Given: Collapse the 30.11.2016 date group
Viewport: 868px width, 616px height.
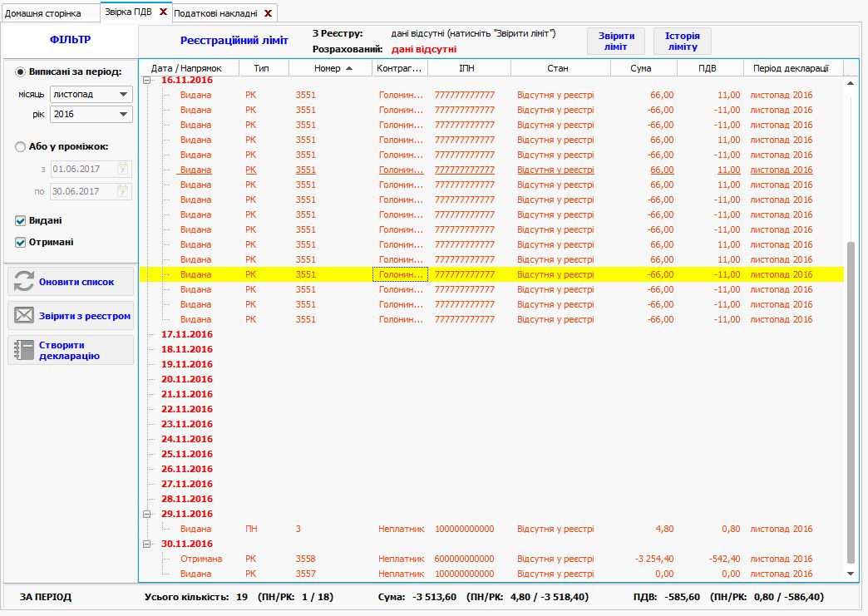Looking at the screenshot, I should (146, 544).
